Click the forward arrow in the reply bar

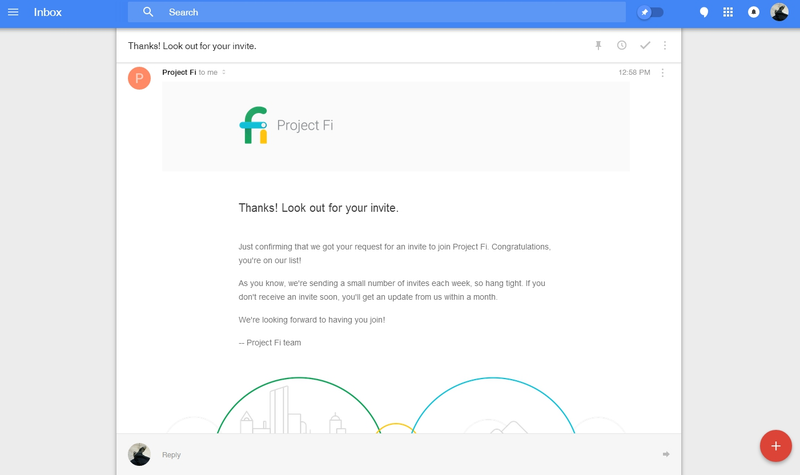coord(666,454)
